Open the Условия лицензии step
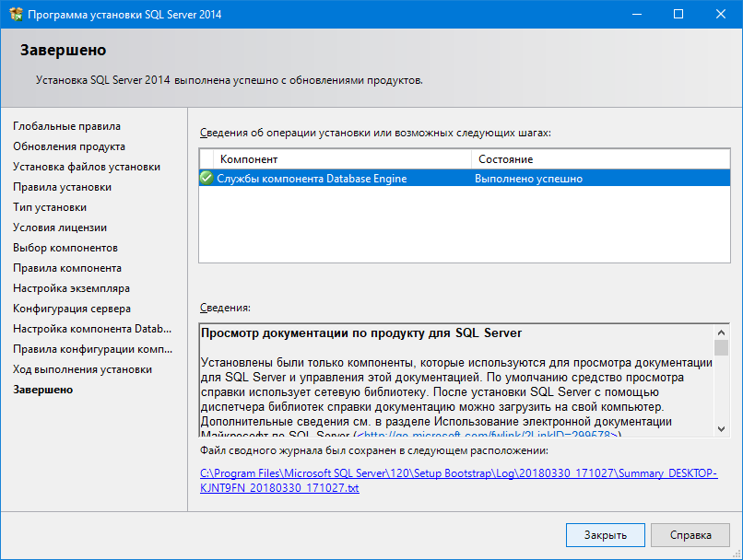Viewport: 743px width, 560px height. tap(60, 227)
